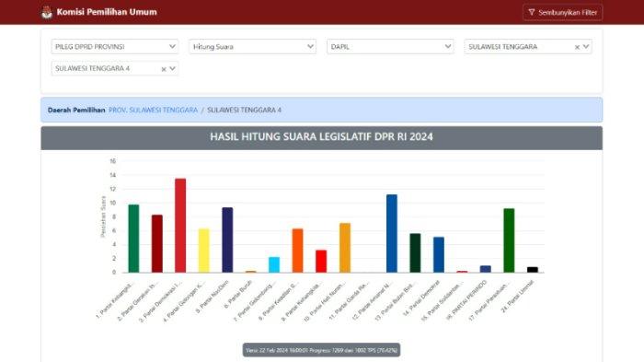The image size is (644, 362).
Task: Click the '6. Partai Buruh' axis label
Action: coord(238,295)
